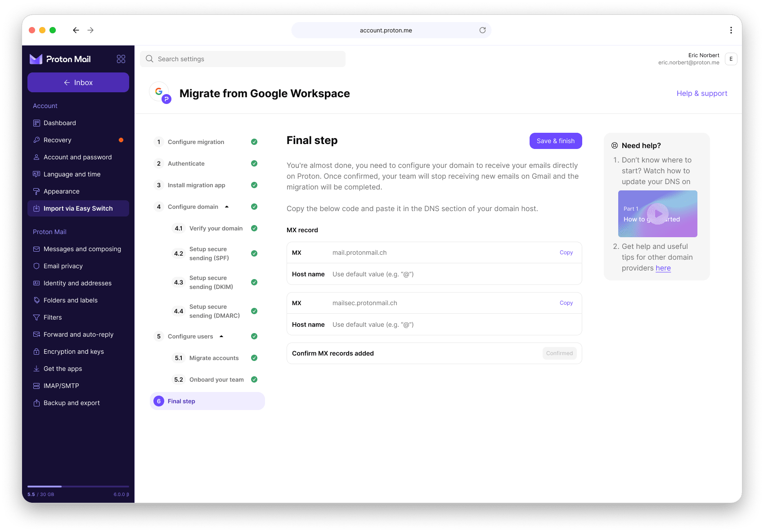Click the Filters funnel icon

pyautogui.click(x=36, y=317)
